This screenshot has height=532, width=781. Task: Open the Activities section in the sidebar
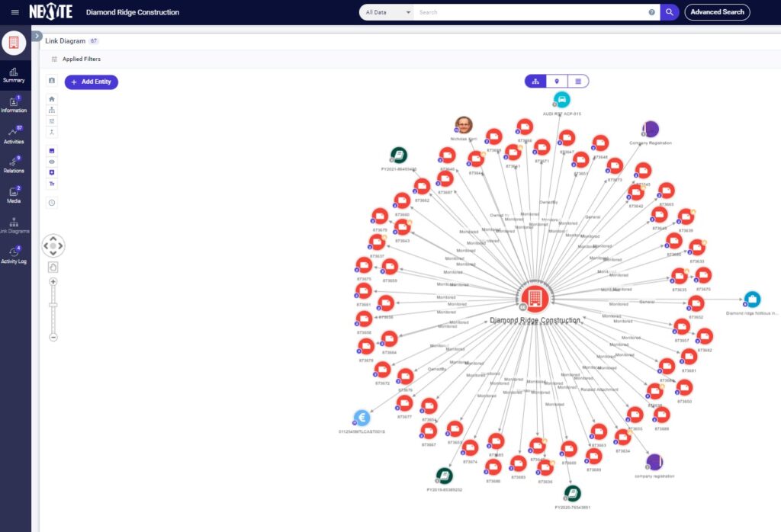pos(14,136)
